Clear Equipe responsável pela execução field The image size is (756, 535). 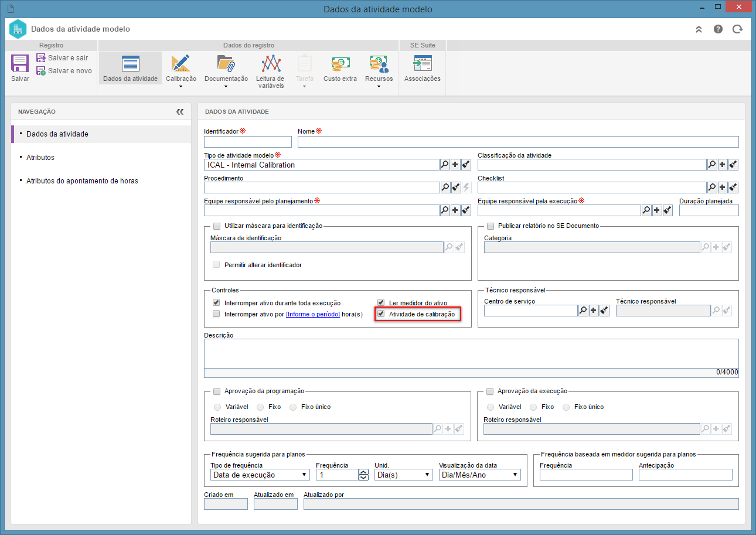point(668,210)
